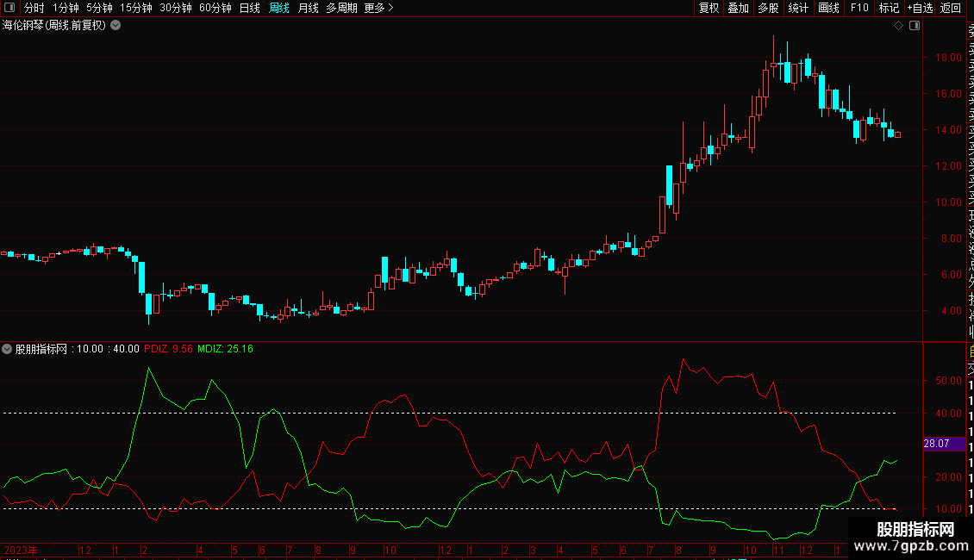Viewport: 974px width, 560px height.
Task: Click the 叠加 overlay button
Action: point(739,8)
